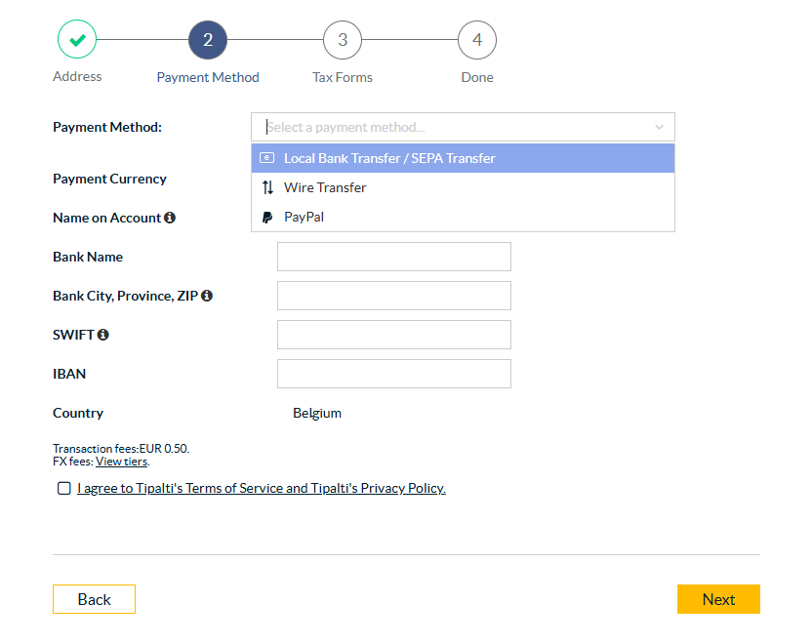
Task: Select Local Bank Transfer / SEPA Transfer option
Action: [389, 158]
